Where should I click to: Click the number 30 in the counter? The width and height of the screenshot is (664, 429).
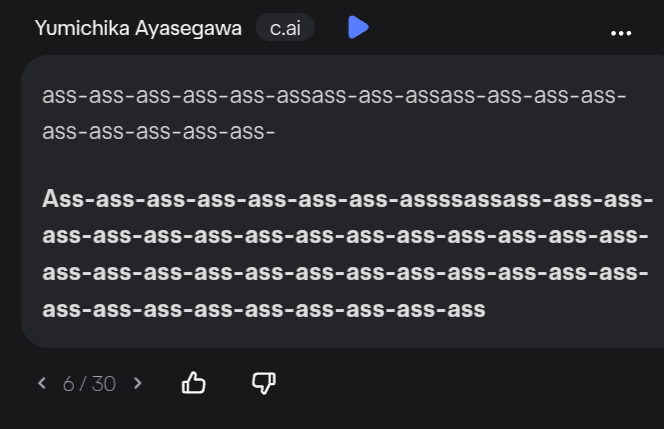(x=103, y=383)
